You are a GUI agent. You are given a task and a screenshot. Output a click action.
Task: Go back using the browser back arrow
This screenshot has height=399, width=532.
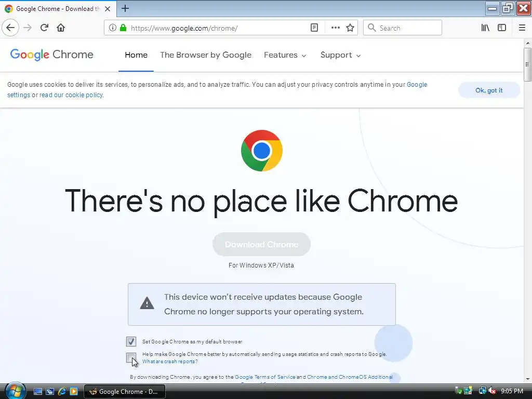click(10, 28)
